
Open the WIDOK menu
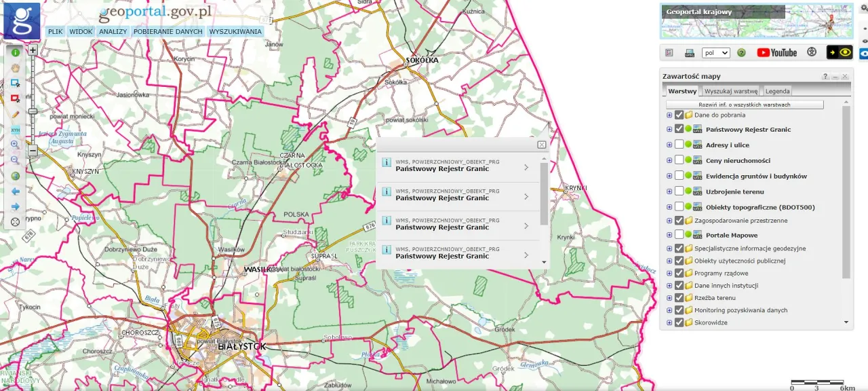81,31
